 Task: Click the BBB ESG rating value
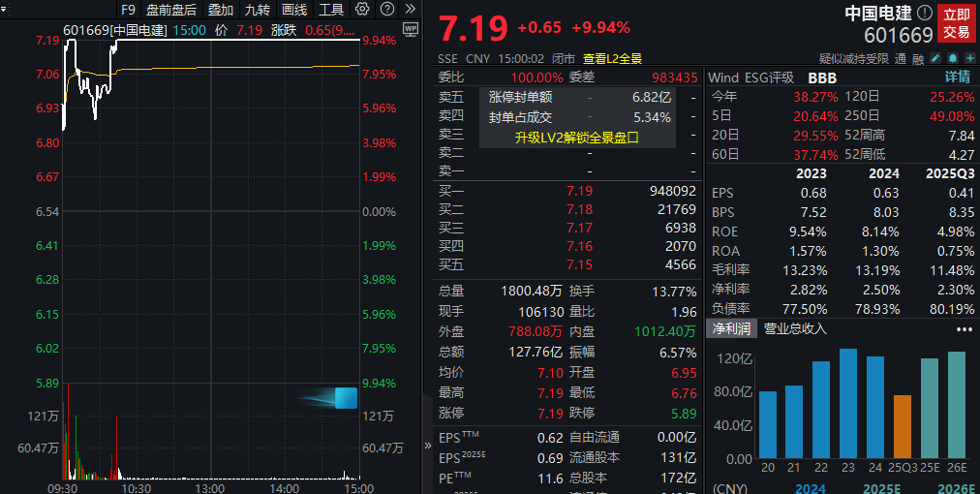[822, 78]
